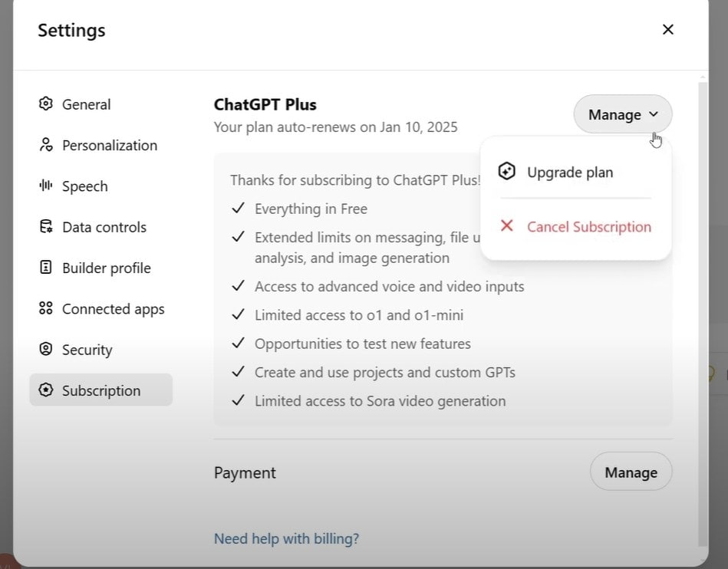Image resolution: width=728 pixels, height=569 pixels.
Task: Select Upgrade plan from the menu
Action: coord(570,173)
